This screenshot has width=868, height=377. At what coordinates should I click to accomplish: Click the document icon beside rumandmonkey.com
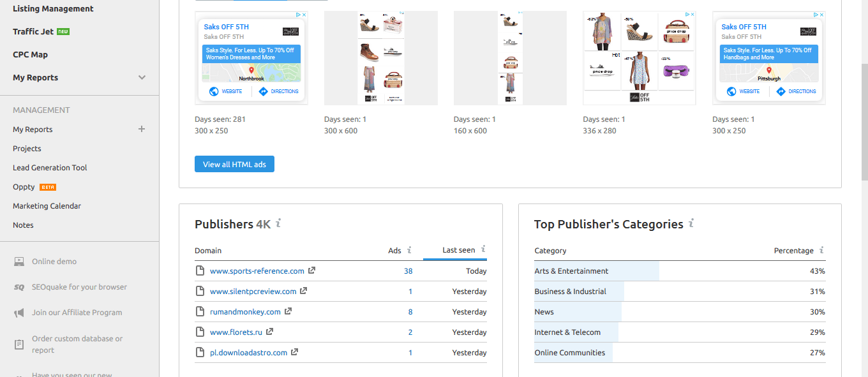pyautogui.click(x=198, y=311)
